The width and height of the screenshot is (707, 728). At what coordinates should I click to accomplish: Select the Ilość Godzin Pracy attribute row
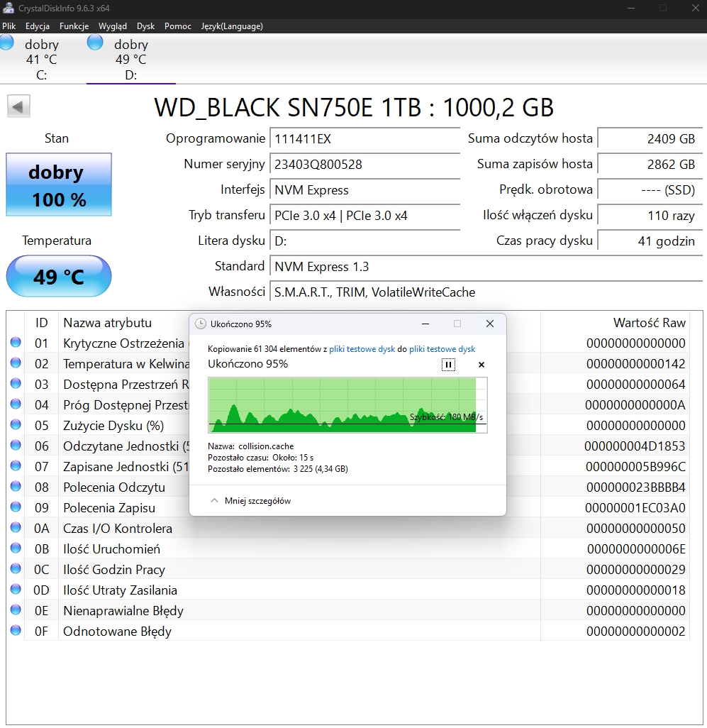pos(284,569)
